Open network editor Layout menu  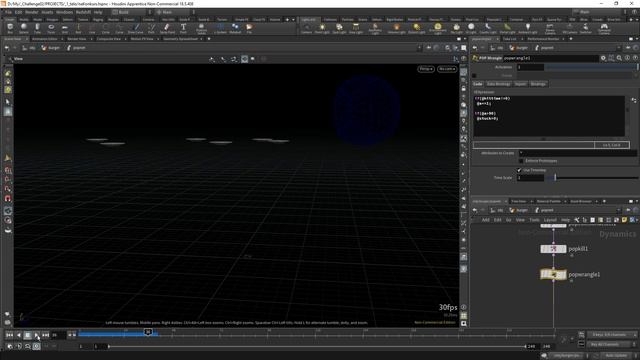pos(550,220)
